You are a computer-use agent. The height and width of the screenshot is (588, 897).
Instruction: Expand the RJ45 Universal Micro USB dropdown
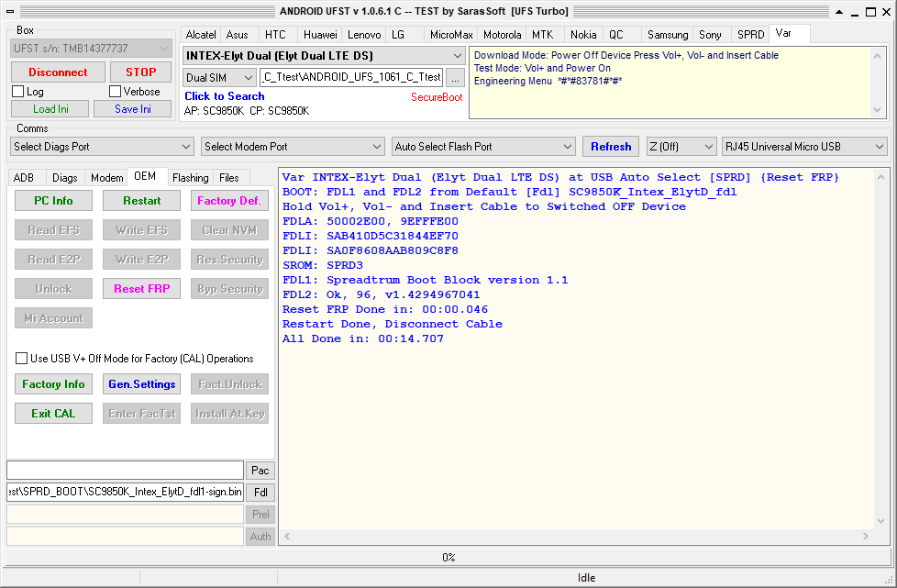(x=804, y=147)
